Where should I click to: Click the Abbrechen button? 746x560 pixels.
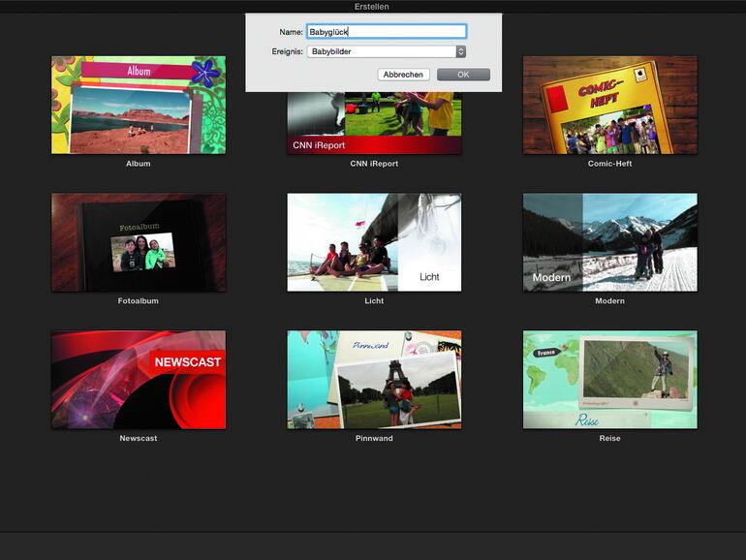pyautogui.click(x=403, y=75)
